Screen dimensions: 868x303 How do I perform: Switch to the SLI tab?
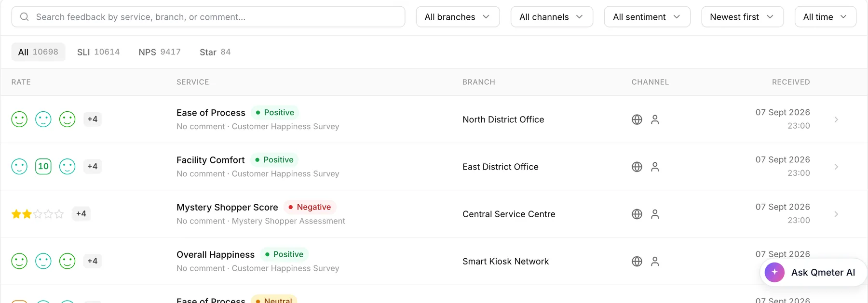[98, 52]
